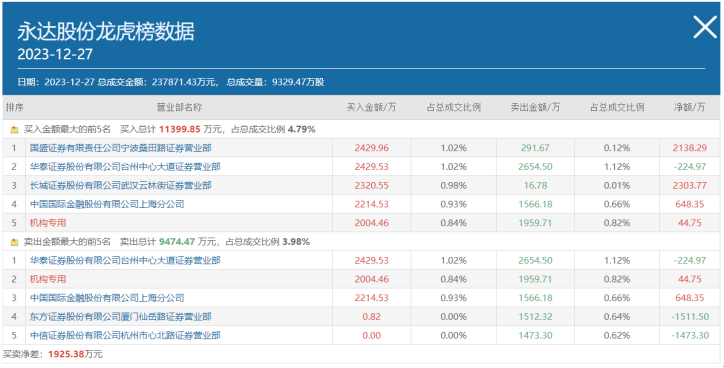Screen dimensions: 724x368
Task: Click 总成交金额 237871.43万元 text
Action: (157, 82)
